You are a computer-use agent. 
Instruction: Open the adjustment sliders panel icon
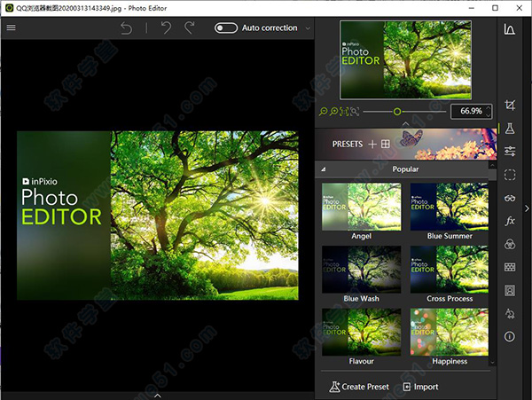(x=510, y=151)
